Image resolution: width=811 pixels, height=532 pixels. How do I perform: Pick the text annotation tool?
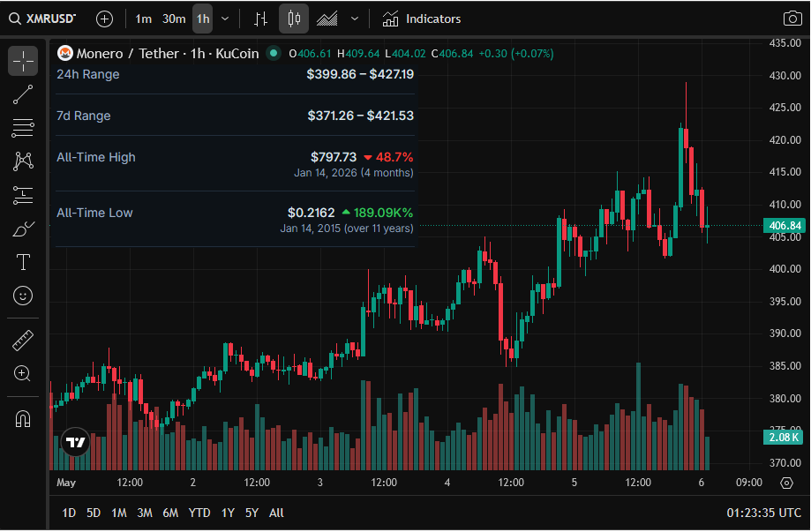[x=23, y=262]
